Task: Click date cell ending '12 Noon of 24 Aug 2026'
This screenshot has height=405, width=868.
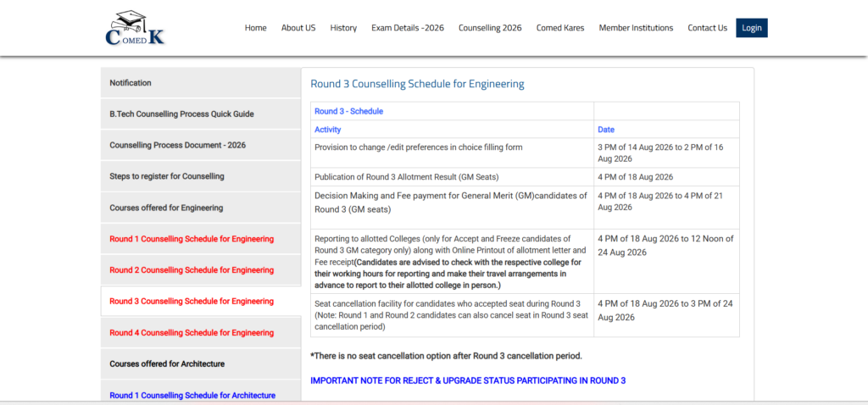Action: click(667, 262)
